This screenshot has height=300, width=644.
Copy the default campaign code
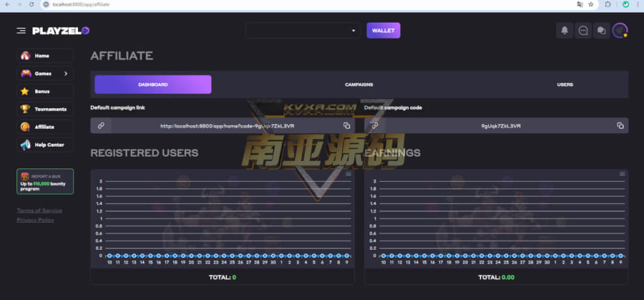tap(620, 126)
